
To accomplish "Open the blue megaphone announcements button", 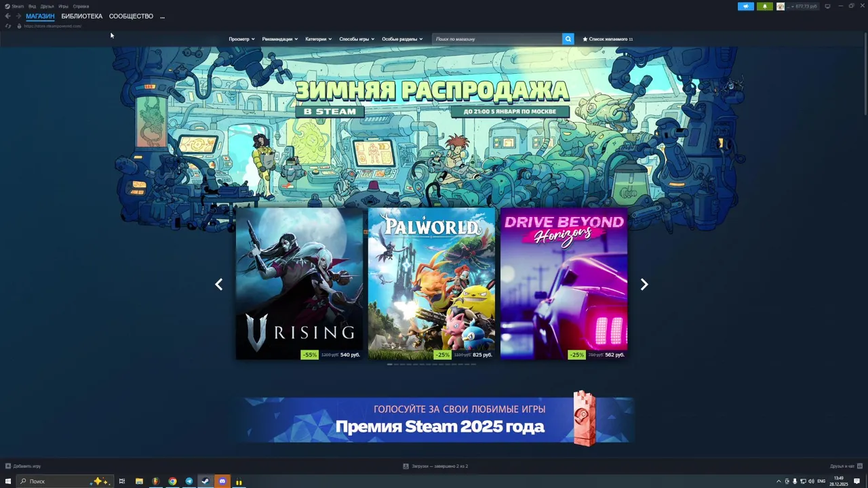I will [746, 6].
